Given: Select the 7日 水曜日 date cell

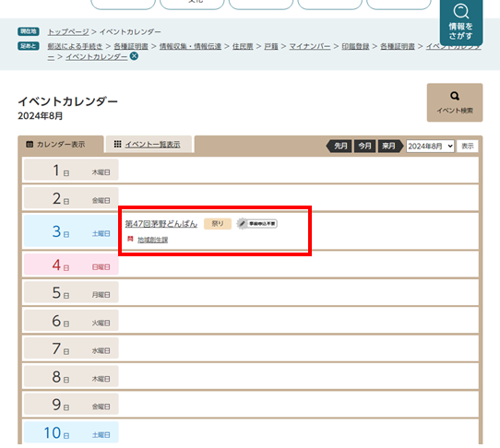Looking at the screenshot, I should coord(71,348).
